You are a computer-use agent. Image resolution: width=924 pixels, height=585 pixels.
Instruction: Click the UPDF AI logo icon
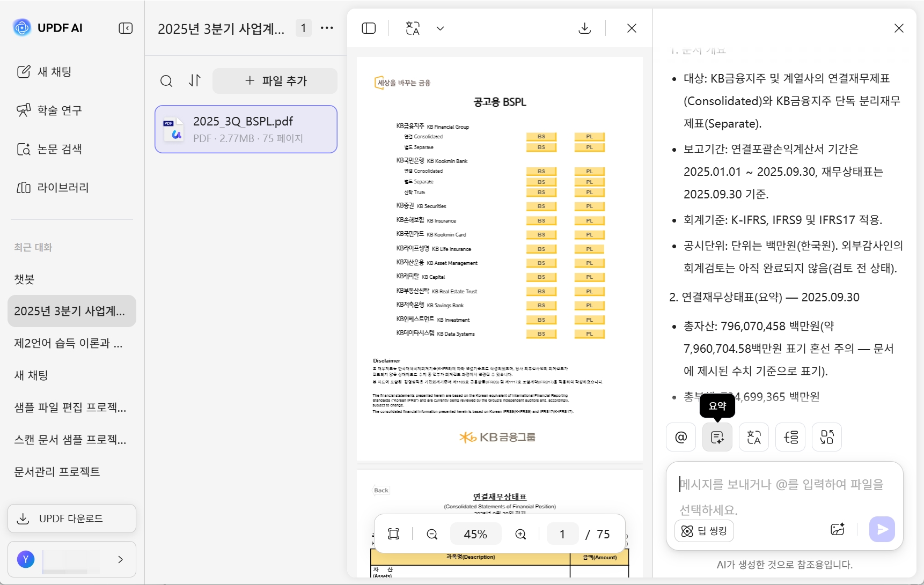[x=22, y=27]
